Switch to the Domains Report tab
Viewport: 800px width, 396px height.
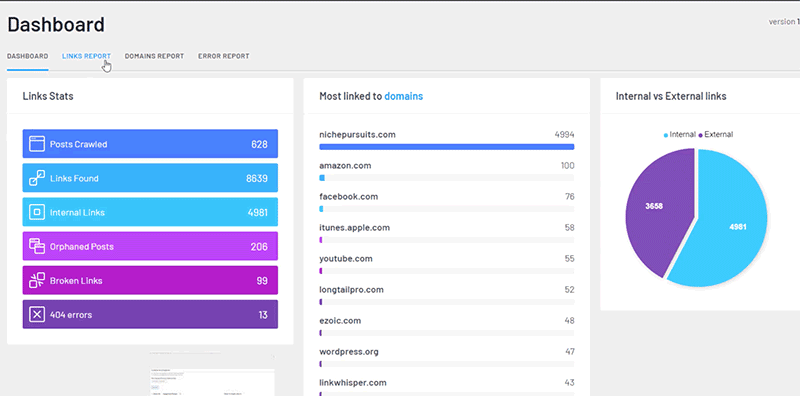coord(154,56)
